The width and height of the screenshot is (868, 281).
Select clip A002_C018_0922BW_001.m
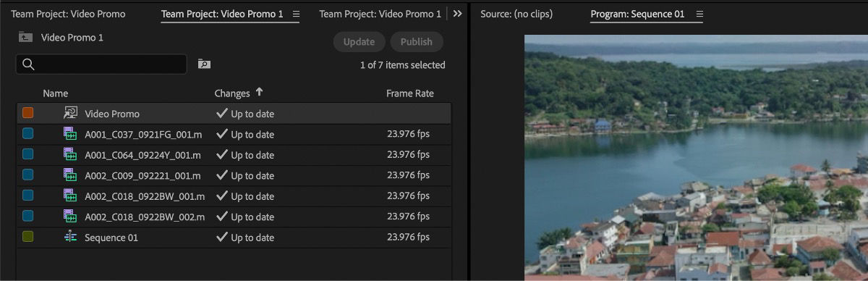[145, 196]
